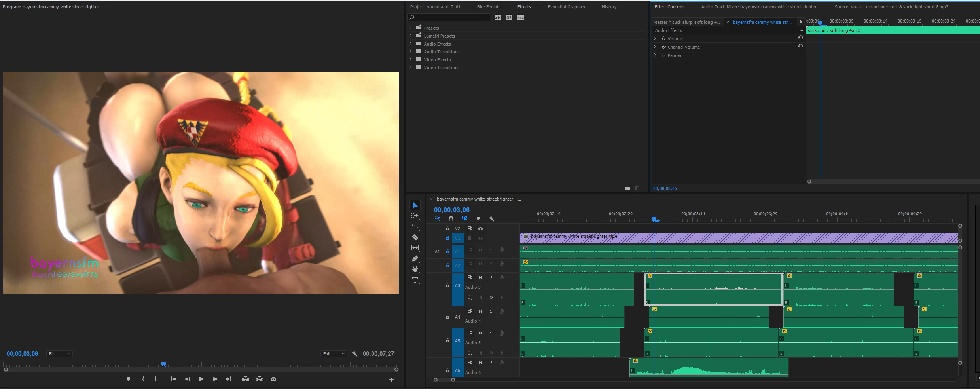Open the Program Monitor button editor plus
The height and width of the screenshot is (389, 980).
pos(391,380)
